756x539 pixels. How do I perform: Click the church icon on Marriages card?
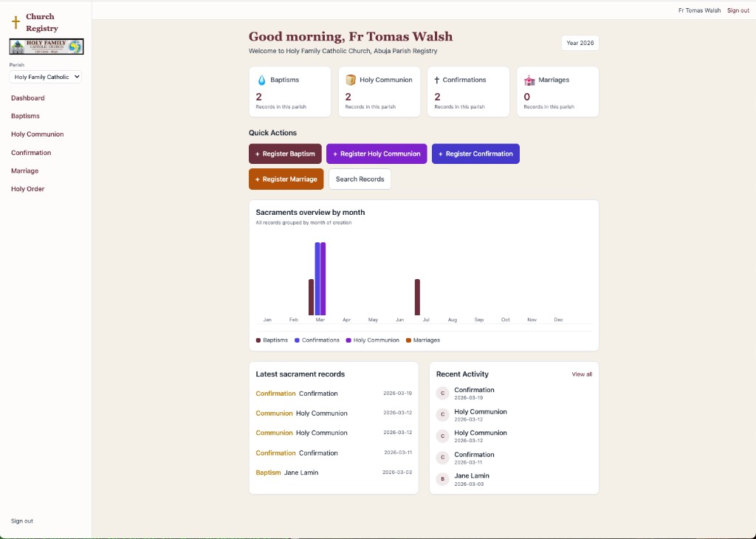(x=530, y=79)
